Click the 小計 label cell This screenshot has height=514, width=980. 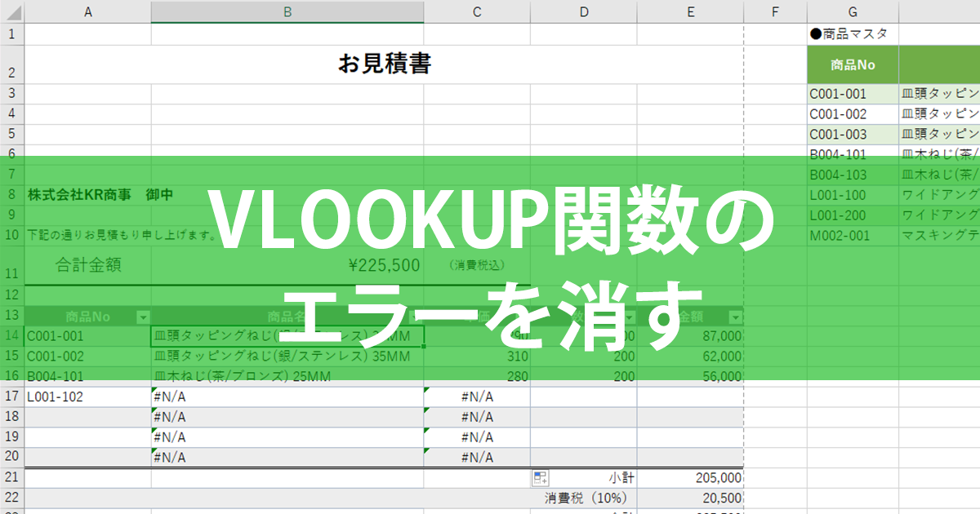pos(584,478)
